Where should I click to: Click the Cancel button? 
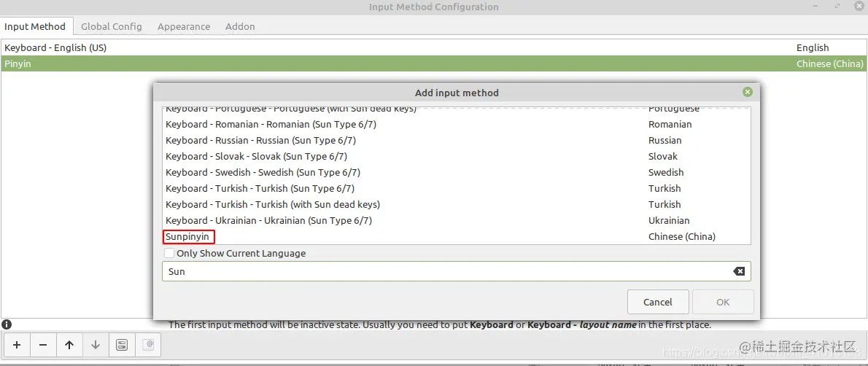[658, 302]
